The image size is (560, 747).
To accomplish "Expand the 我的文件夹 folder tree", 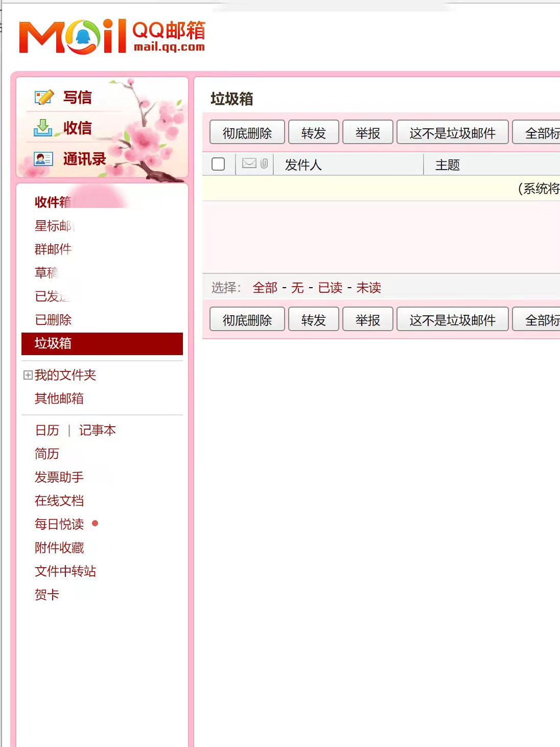I will 28,375.
